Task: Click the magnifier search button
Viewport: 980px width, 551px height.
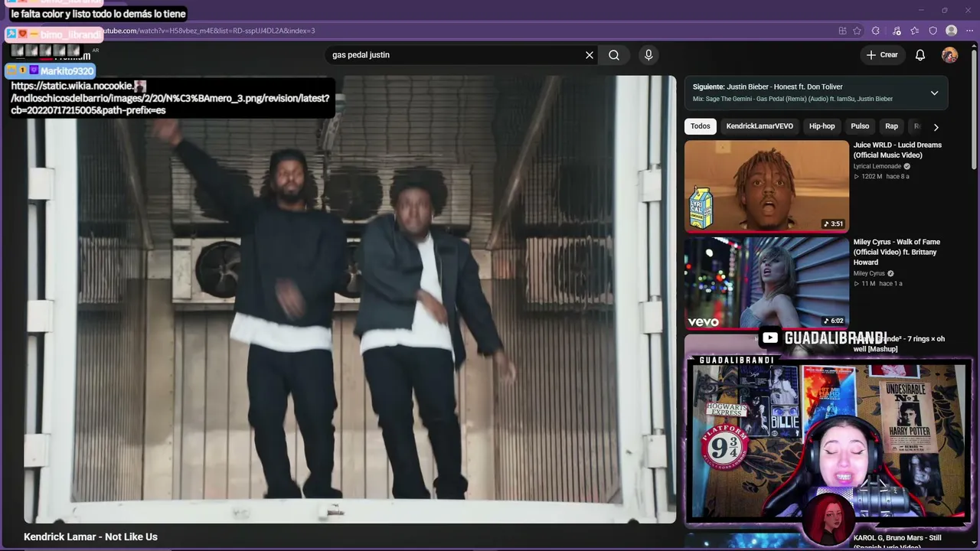Action: click(614, 55)
